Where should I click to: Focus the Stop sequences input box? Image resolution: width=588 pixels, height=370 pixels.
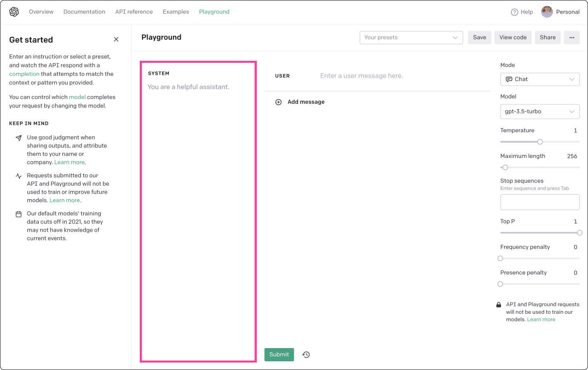click(540, 202)
